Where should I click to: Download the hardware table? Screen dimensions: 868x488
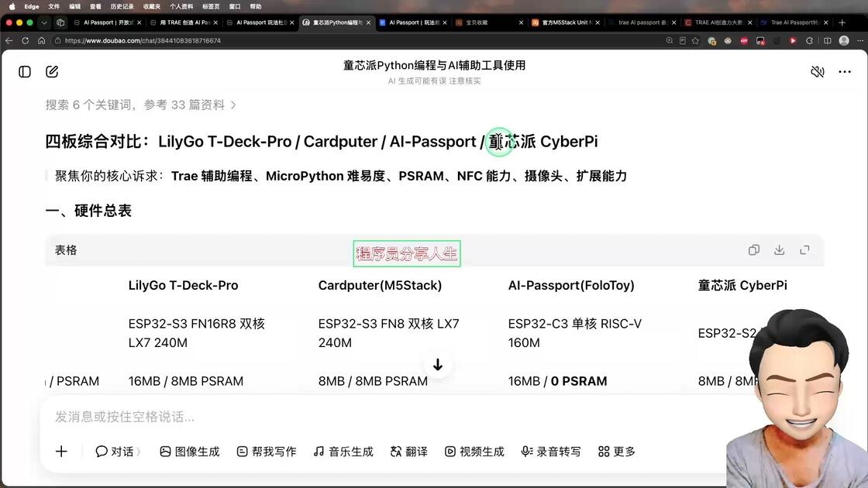780,250
